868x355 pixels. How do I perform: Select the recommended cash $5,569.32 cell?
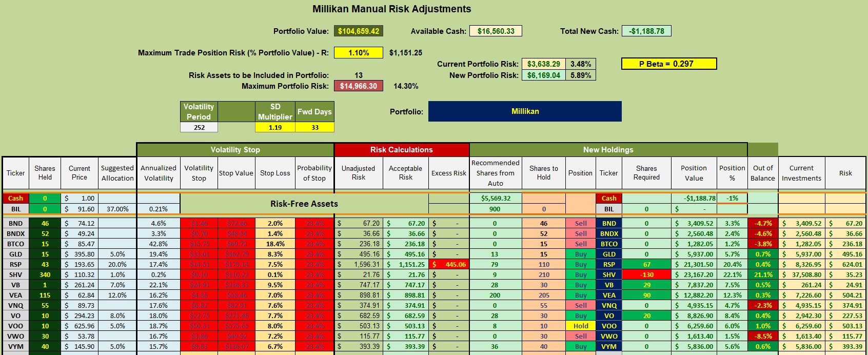(x=496, y=199)
